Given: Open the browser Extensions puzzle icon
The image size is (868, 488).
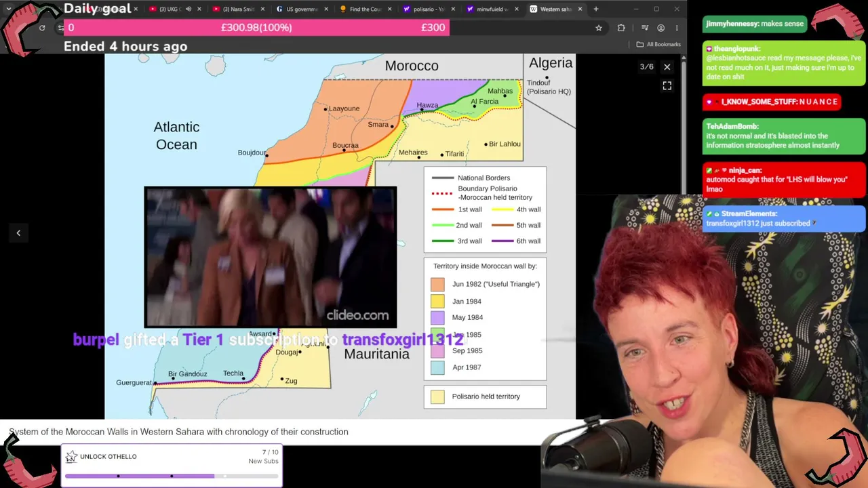Looking at the screenshot, I should click(621, 28).
